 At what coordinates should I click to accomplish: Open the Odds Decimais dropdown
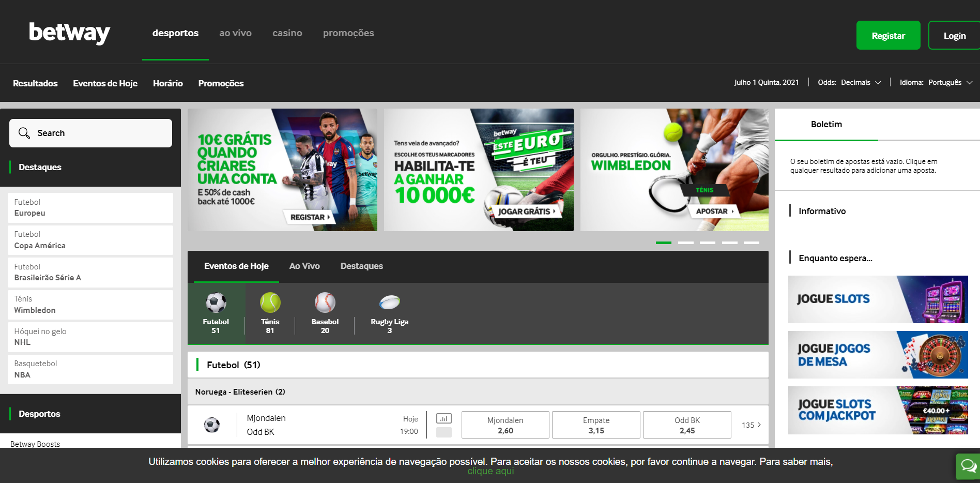(x=849, y=82)
